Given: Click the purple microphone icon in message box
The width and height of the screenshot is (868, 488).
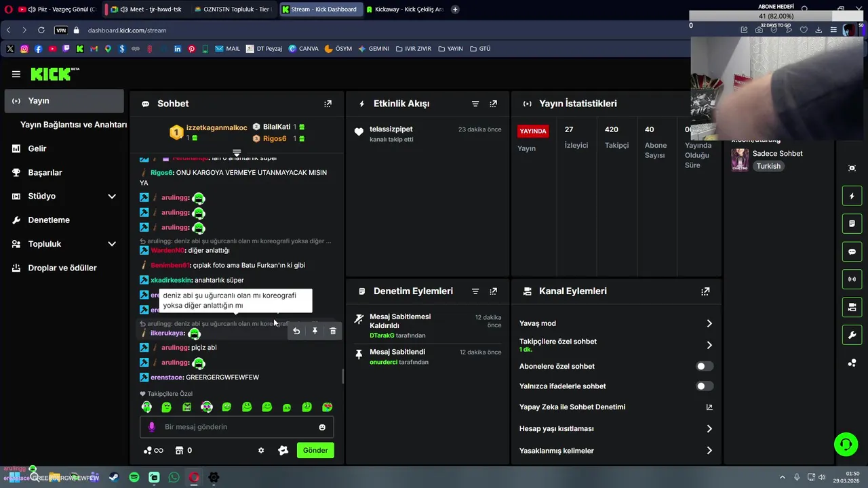Looking at the screenshot, I should [151, 427].
